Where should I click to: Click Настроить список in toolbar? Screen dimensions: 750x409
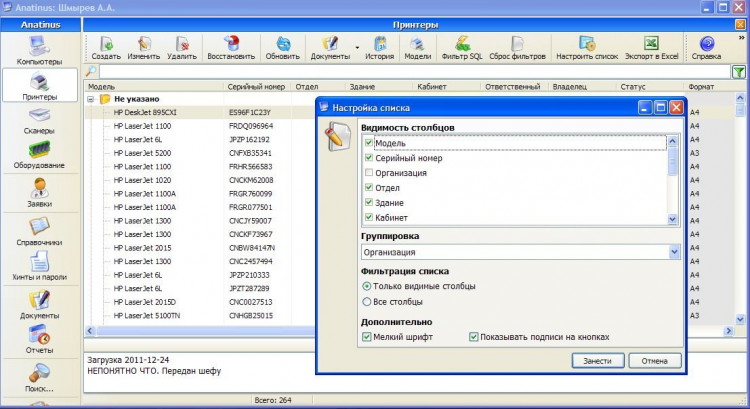[587, 48]
